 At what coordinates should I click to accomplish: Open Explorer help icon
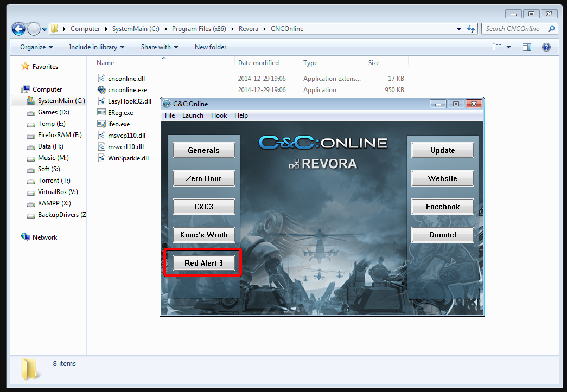pyautogui.click(x=546, y=47)
